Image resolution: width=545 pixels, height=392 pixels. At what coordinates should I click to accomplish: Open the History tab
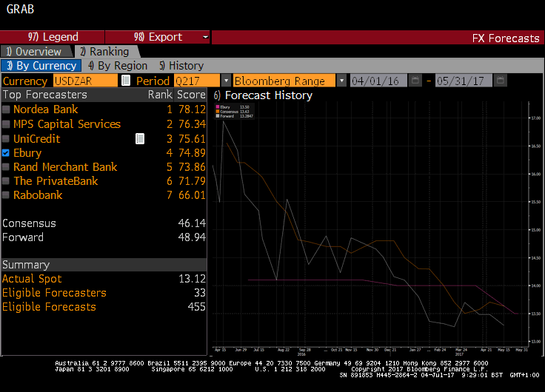pos(181,66)
